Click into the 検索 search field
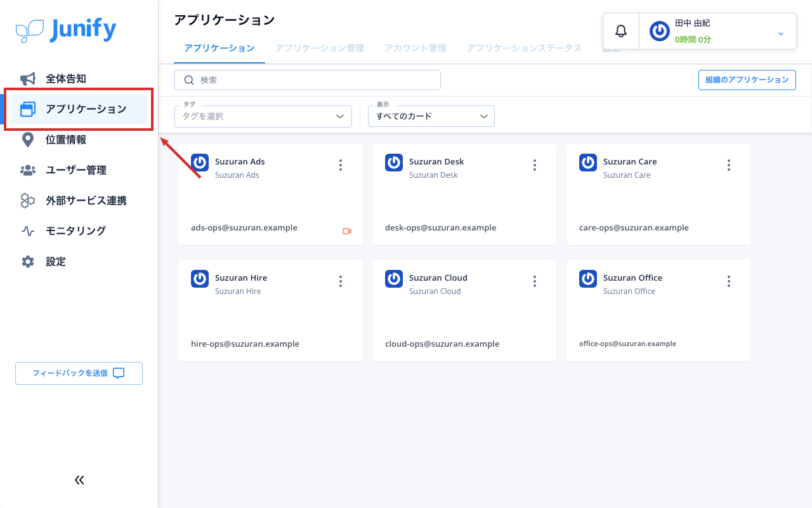The image size is (812, 508). tap(308, 80)
